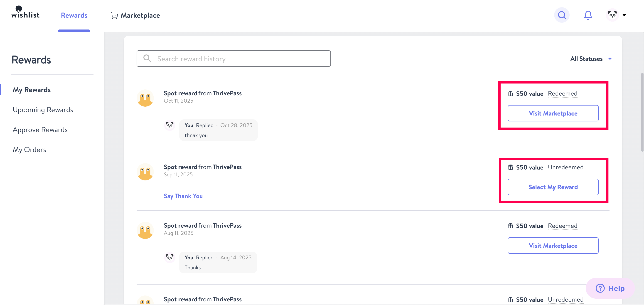Image resolution: width=644 pixels, height=305 pixels.
Task: Switch to the Rewards top tab
Action: click(74, 15)
